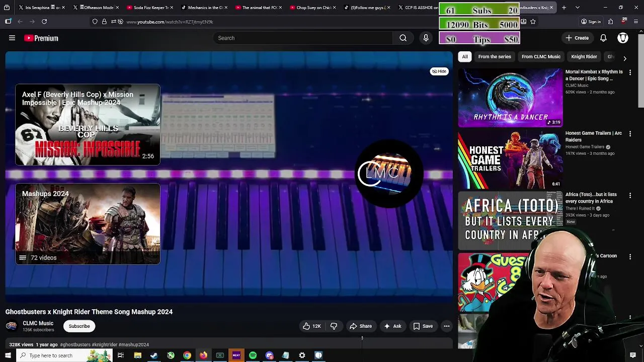Select the All filter chip
The width and height of the screenshot is (644, 362).
[465, 57]
